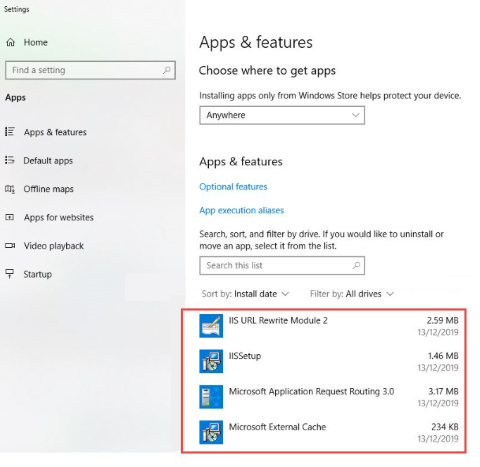Viewport: 480px width, 467px height.
Task: Click the Startup icon in sidebar
Action: pyautogui.click(x=10, y=274)
